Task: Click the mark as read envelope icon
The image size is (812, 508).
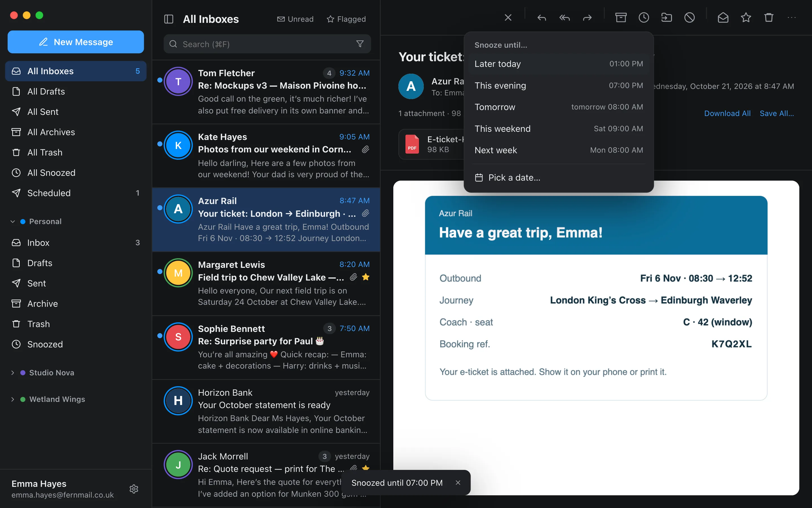Action: 723,17
